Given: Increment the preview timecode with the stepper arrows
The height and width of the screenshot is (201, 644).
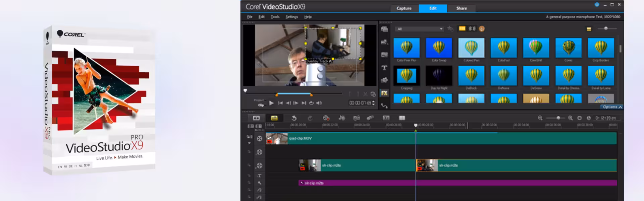Looking at the screenshot, I should (x=373, y=102).
